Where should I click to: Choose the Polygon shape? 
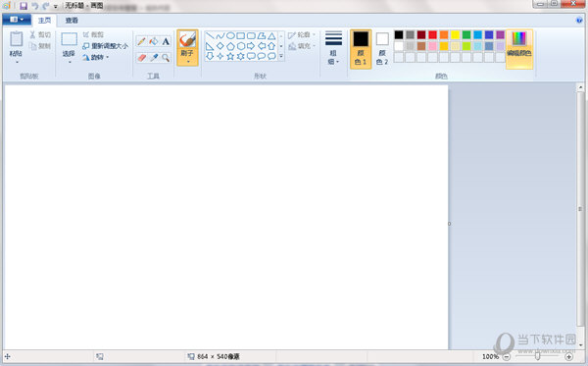tap(262, 36)
